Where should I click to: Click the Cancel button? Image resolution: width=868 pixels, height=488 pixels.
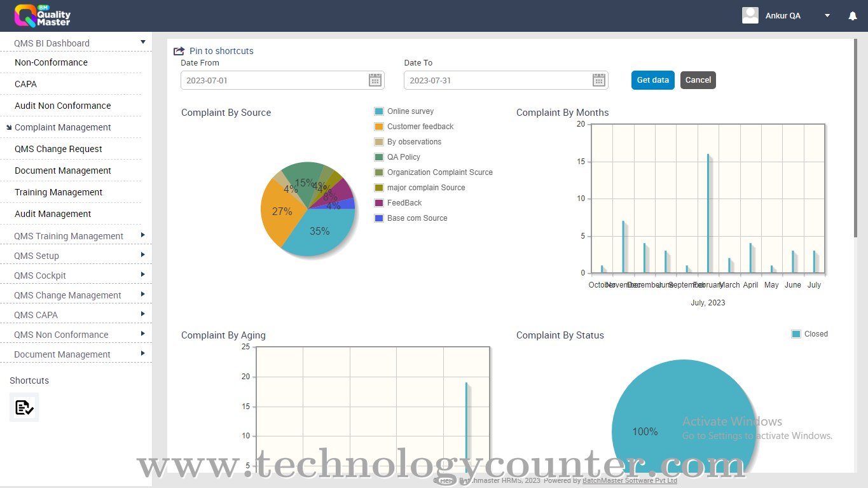698,80
